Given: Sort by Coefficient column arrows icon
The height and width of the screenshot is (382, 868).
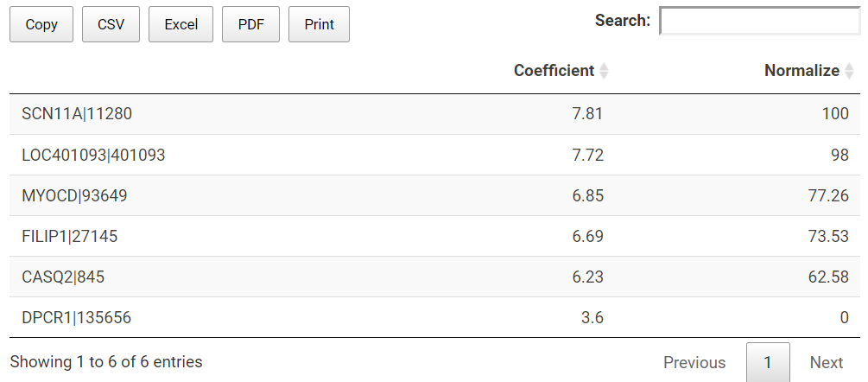Looking at the screenshot, I should click(604, 71).
